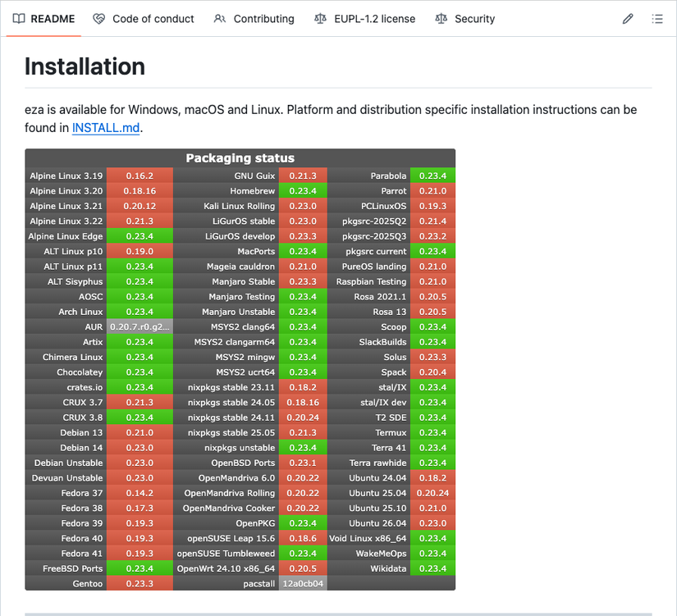Click the Homebrew 0.23.4 entry

[x=302, y=190]
